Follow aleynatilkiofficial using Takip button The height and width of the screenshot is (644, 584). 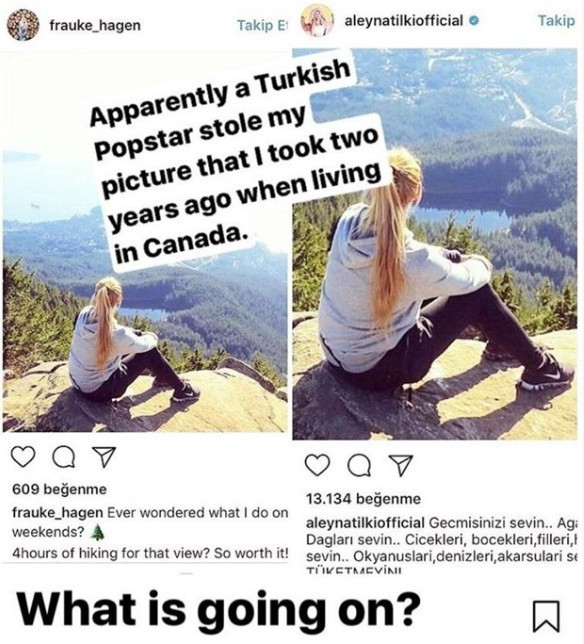[x=556, y=20]
